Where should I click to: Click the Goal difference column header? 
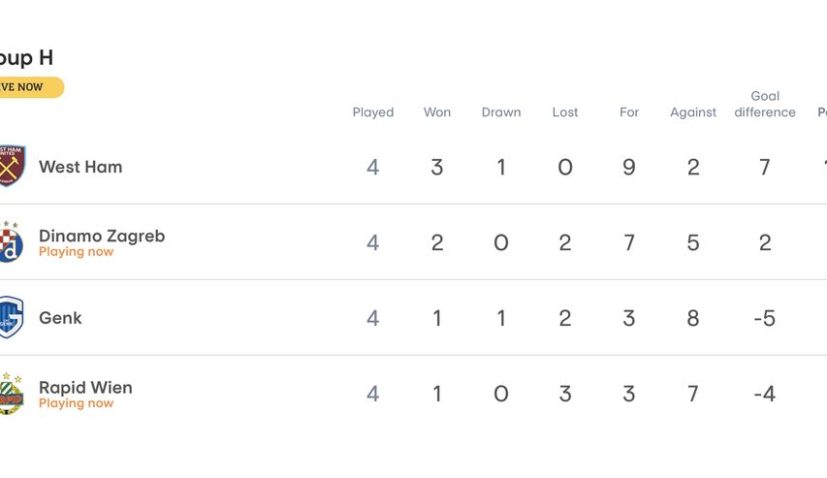765,104
